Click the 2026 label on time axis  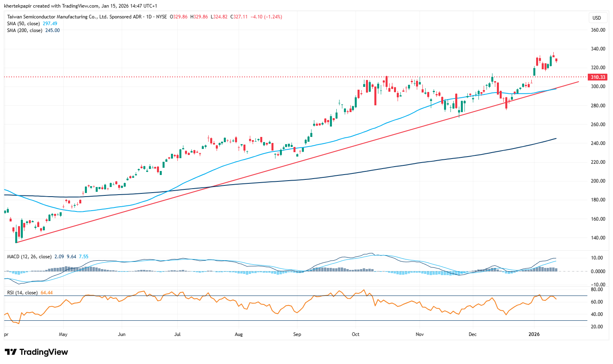(534, 334)
